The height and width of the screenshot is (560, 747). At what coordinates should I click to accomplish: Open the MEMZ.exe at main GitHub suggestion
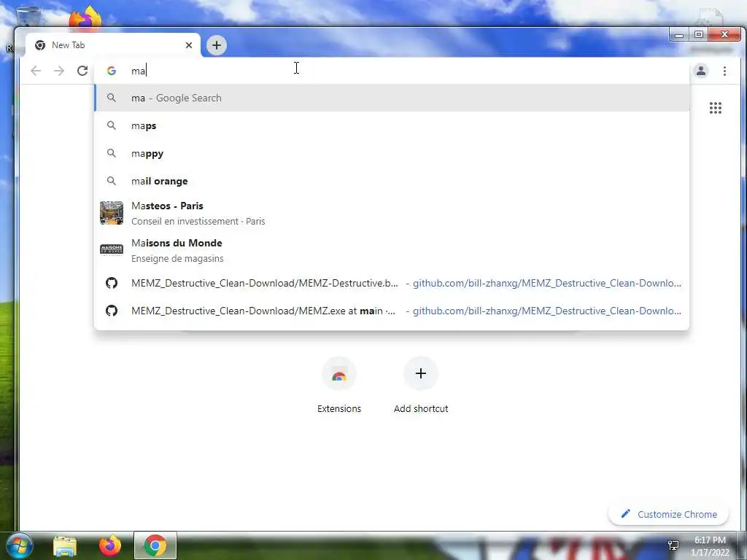tap(392, 311)
